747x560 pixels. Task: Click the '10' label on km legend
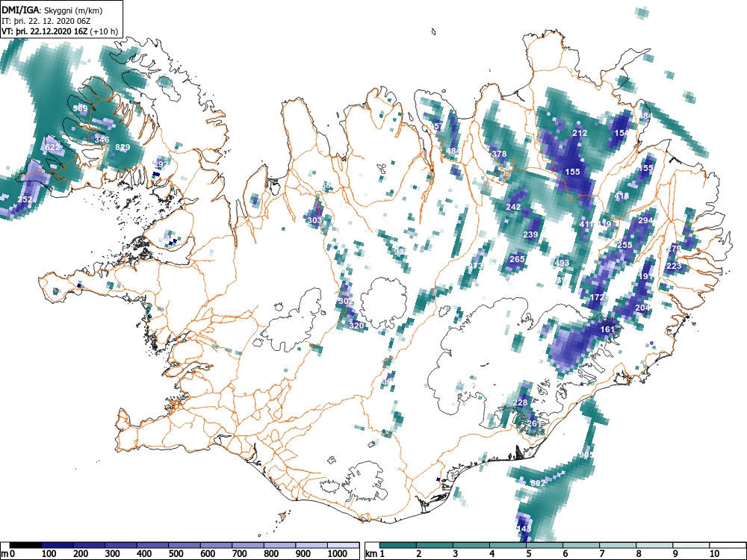click(x=713, y=553)
